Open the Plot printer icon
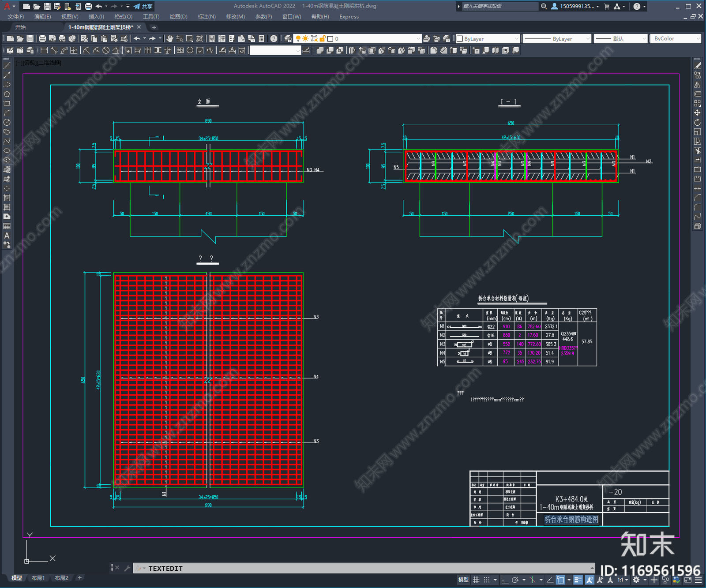Screen dimensions: 706x588 coord(42,39)
